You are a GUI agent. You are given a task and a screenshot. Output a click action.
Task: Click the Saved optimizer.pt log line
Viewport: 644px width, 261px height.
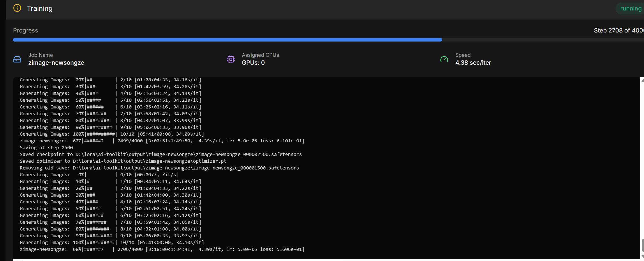point(123,161)
